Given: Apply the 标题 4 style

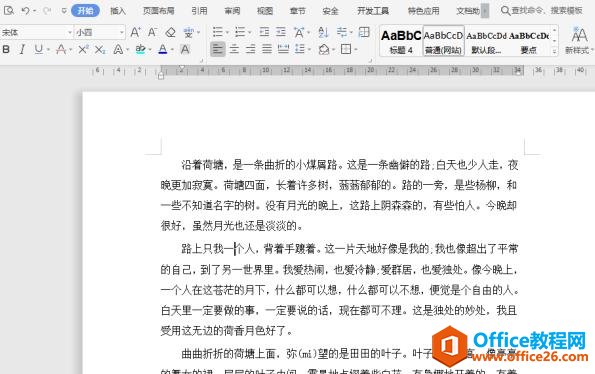Looking at the screenshot, I should [401, 41].
